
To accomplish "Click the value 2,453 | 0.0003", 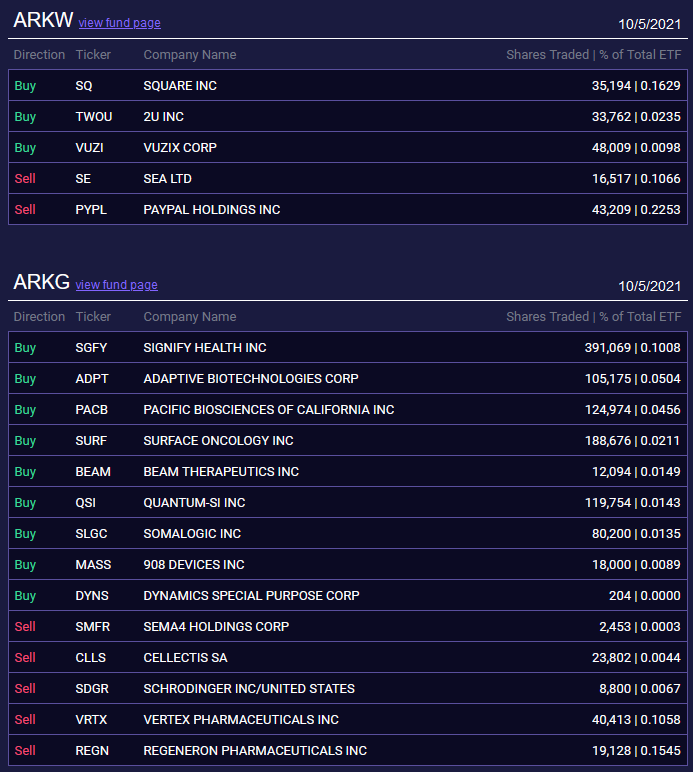I will pyautogui.click(x=640, y=627).
